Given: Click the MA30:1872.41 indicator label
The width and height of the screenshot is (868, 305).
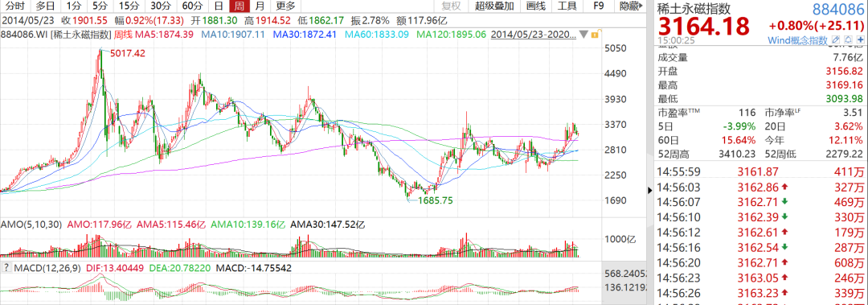Looking at the screenshot, I should 305,35.
